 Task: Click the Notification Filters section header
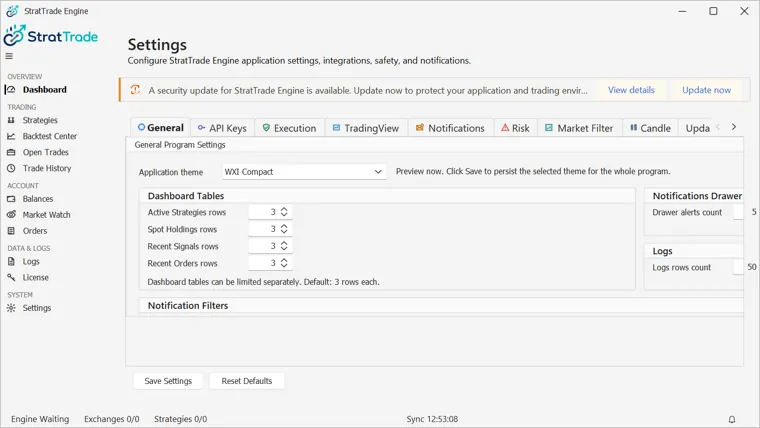pos(188,305)
